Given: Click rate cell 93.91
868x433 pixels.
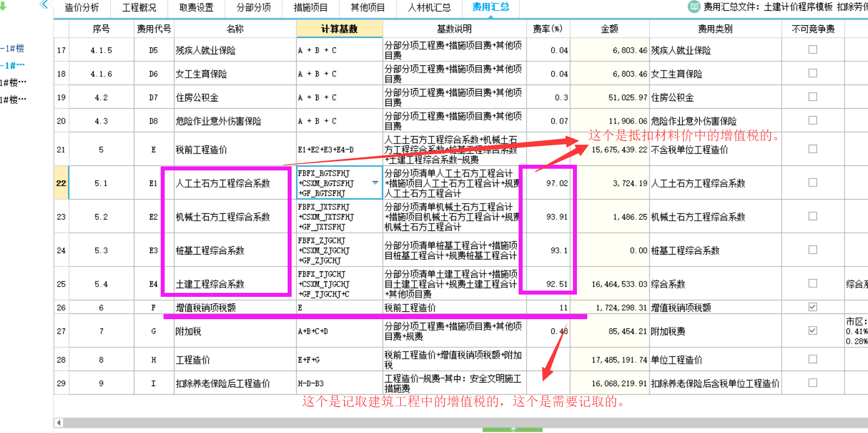Looking at the screenshot, I should pos(548,217).
